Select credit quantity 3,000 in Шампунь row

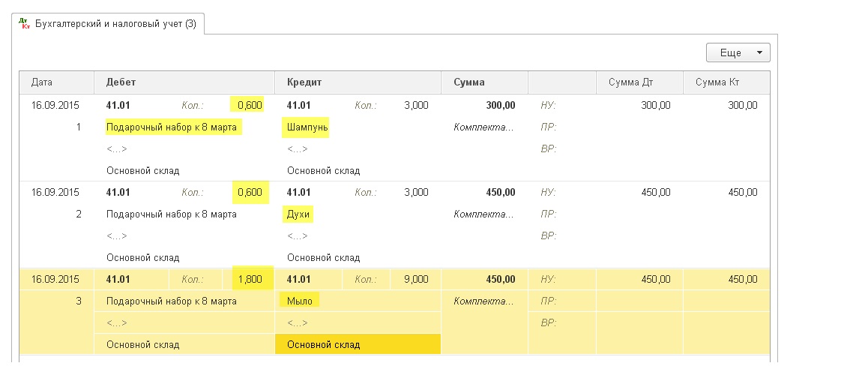pos(416,105)
